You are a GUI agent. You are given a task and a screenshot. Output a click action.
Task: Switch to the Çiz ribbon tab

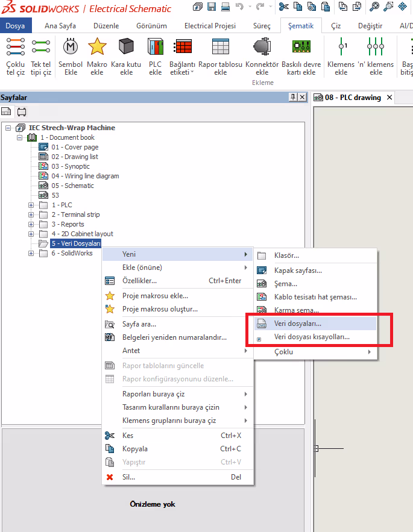pos(336,26)
